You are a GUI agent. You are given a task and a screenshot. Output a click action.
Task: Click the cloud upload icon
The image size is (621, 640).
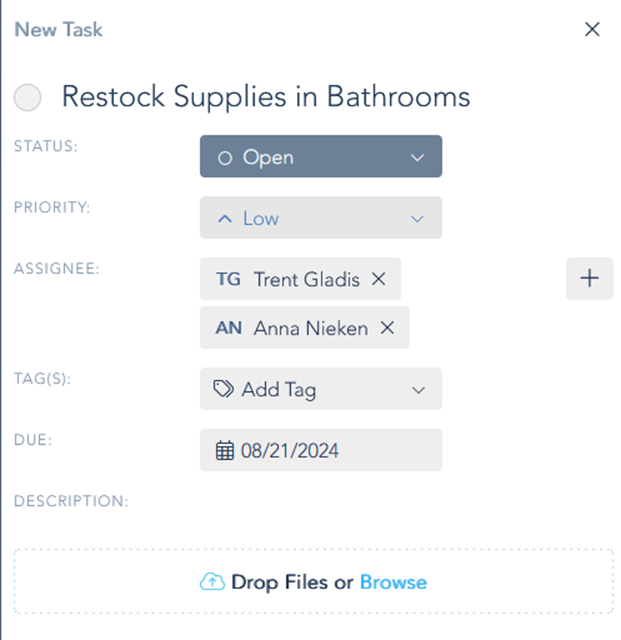tap(212, 581)
